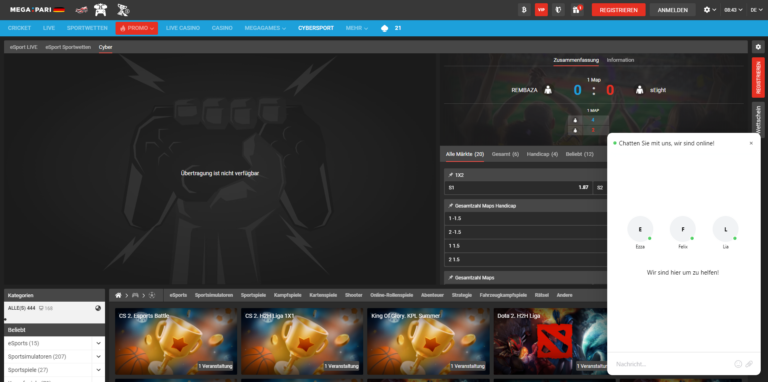The height and width of the screenshot is (382, 768).
Task: Open CS 2. Esports Battle card
Action: point(176,341)
